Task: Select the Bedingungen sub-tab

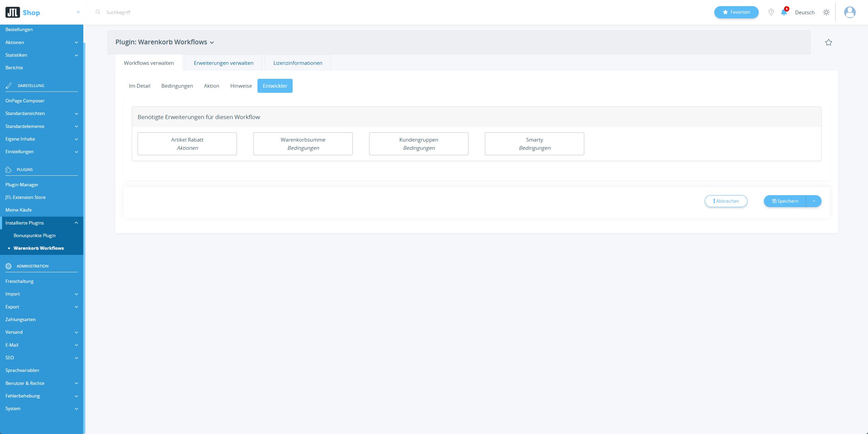Action: point(177,86)
